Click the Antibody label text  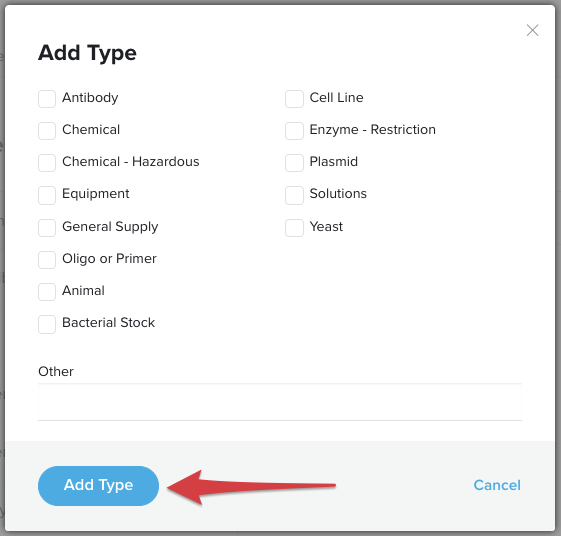click(x=90, y=98)
